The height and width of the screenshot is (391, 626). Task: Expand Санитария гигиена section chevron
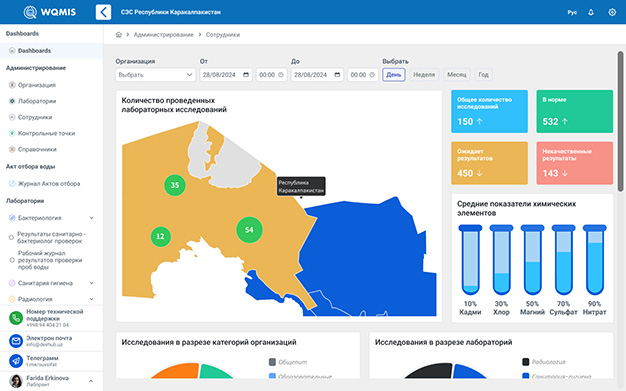coord(91,283)
